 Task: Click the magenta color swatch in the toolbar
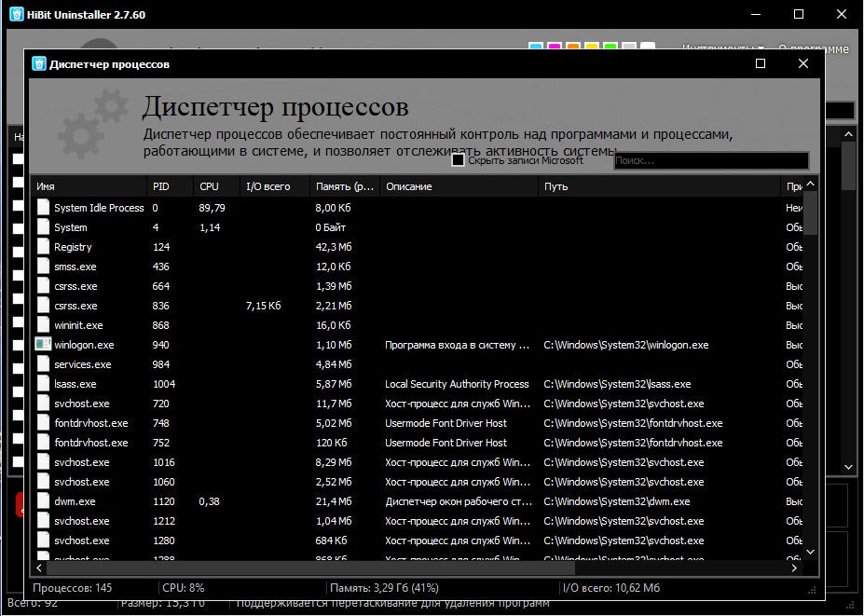[x=555, y=47]
